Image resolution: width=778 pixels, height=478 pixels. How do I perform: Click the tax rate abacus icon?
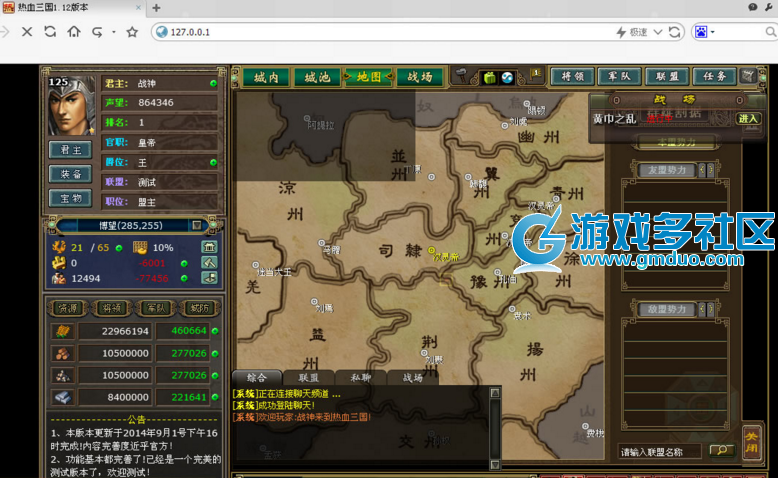[140, 247]
